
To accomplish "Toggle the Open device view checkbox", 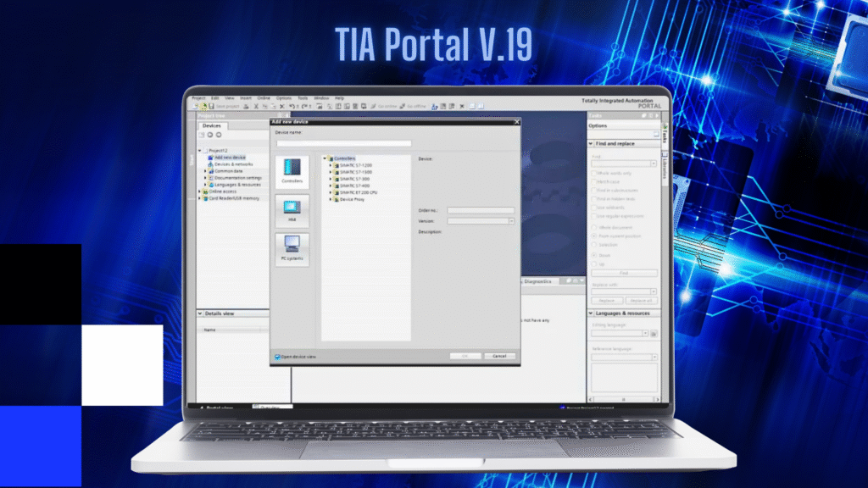I will click(x=277, y=357).
